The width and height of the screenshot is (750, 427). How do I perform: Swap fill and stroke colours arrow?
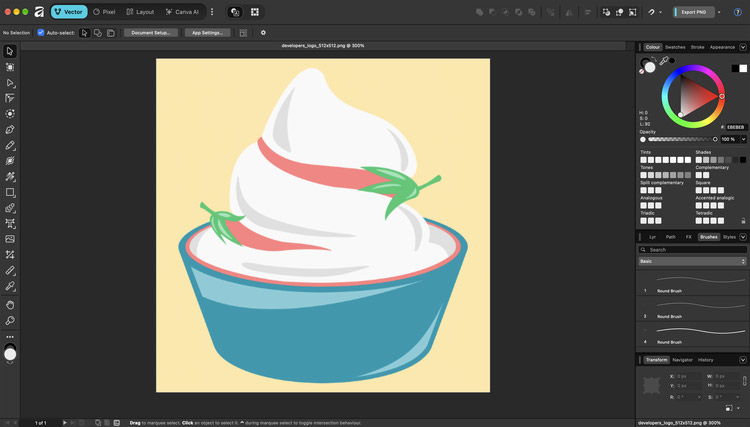(654, 59)
